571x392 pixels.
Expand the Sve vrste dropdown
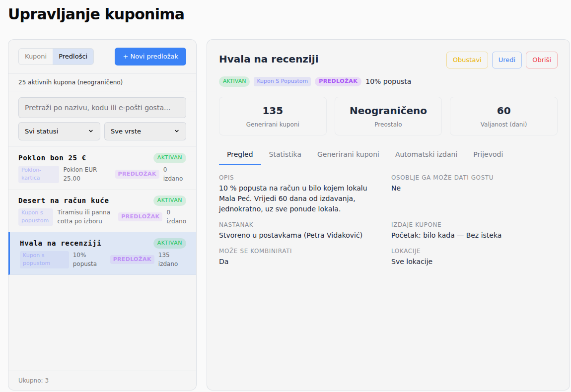pyautogui.click(x=145, y=131)
